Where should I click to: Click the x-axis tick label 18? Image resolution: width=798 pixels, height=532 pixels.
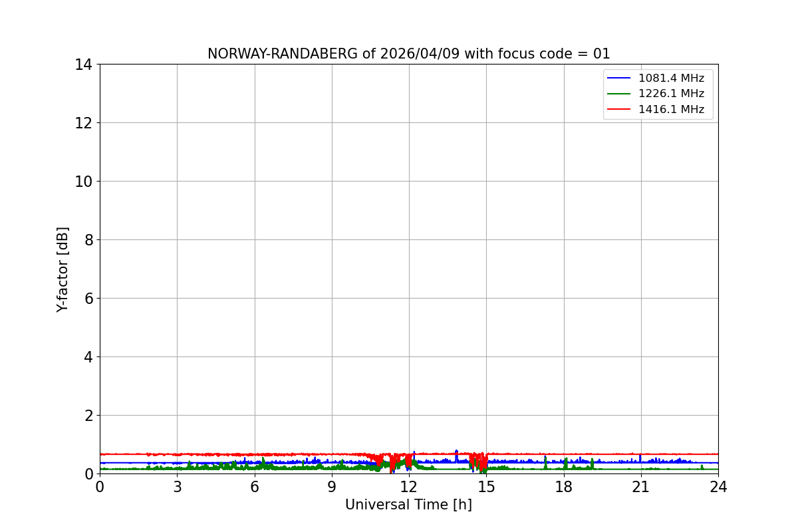coord(564,487)
